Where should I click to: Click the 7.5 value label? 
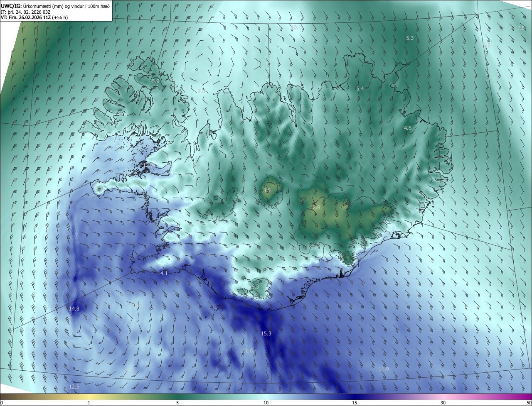click(521, 28)
